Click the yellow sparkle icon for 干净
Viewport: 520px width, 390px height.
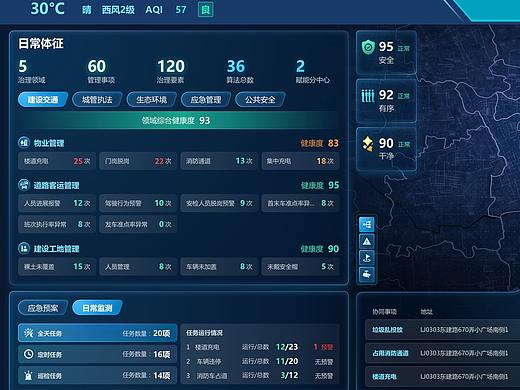tap(368, 144)
